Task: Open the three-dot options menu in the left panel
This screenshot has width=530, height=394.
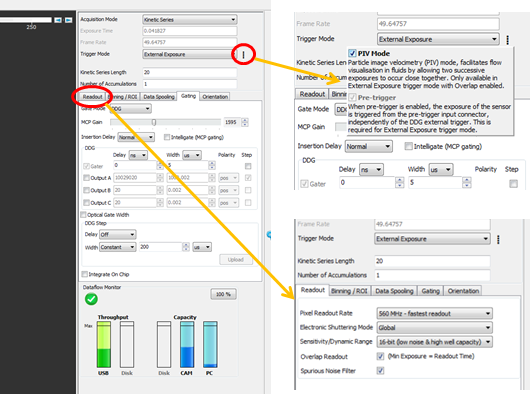Action: (243, 54)
